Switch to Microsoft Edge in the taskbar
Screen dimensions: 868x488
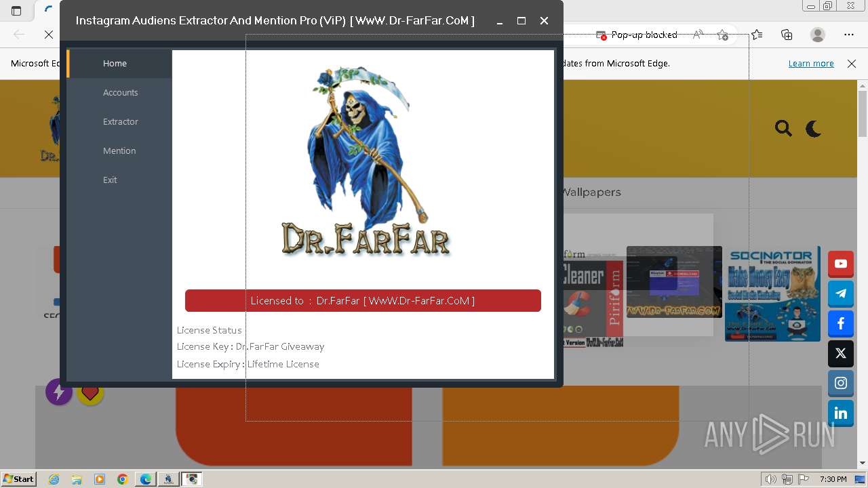point(146,479)
